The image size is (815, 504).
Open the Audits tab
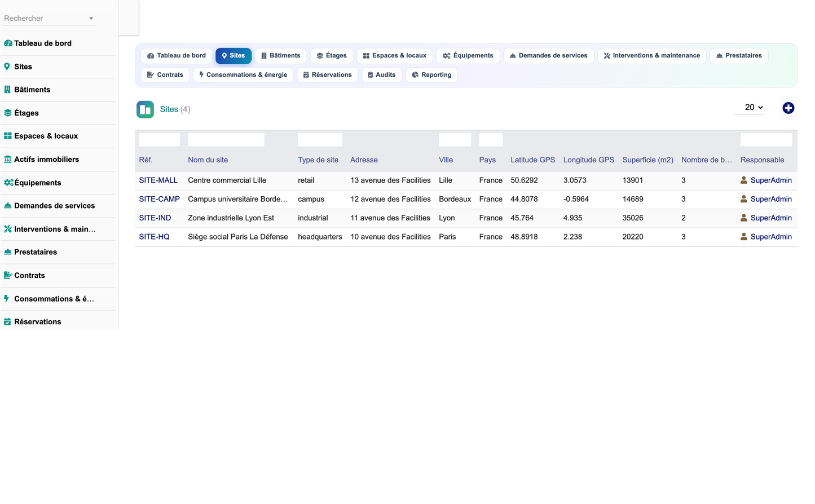coord(382,75)
